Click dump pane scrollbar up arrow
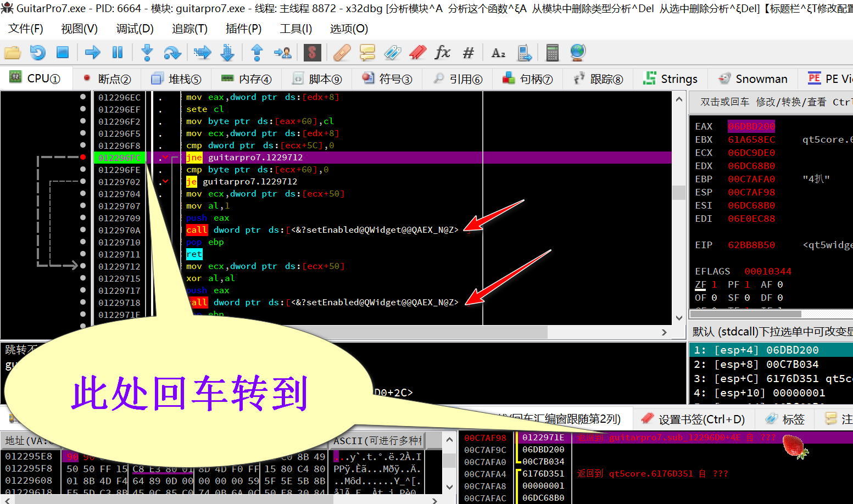Image resolution: width=853 pixels, height=504 pixels. (x=449, y=440)
